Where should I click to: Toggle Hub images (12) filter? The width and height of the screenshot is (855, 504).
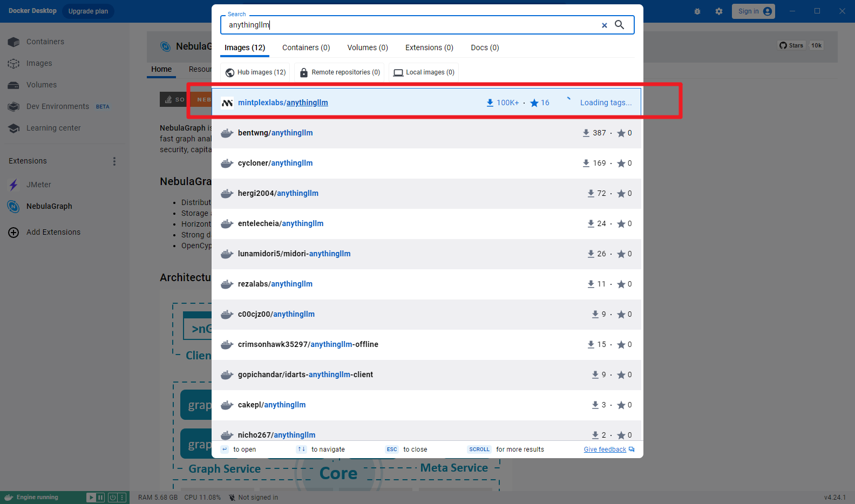[255, 72]
